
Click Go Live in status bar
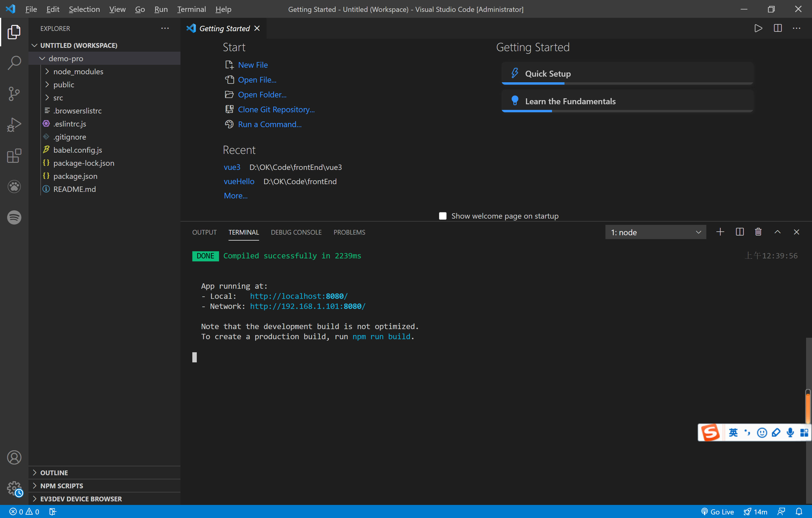(x=717, y=511)
